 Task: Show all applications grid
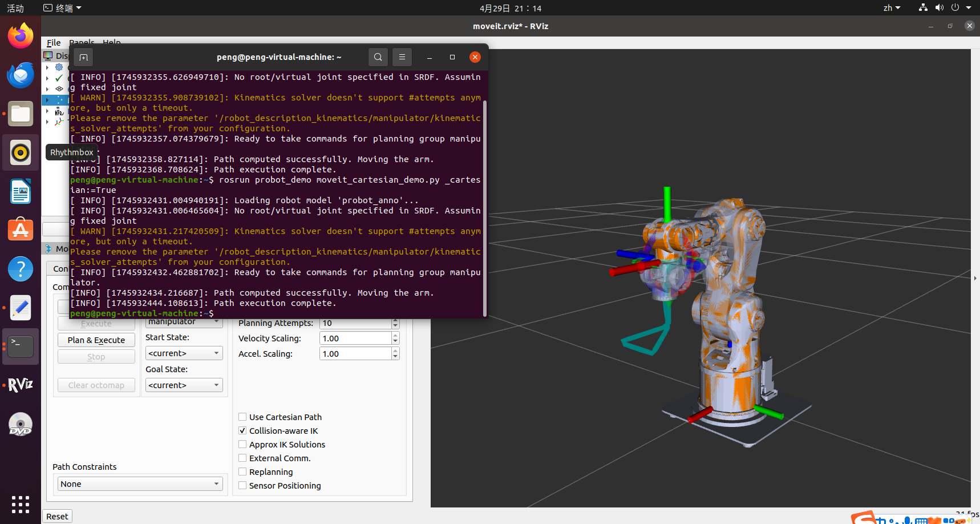pos(21,505)
